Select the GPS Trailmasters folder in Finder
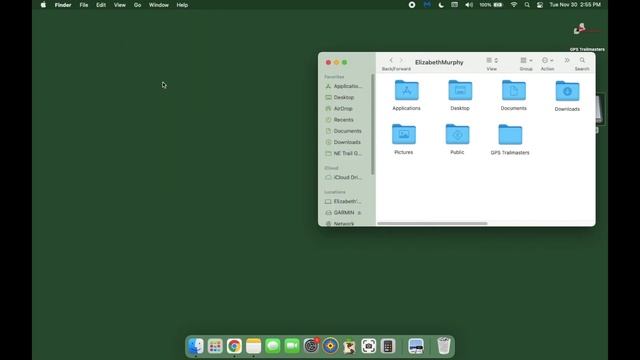The height and width of the screenshot is (360, 640). click(x=510, y=135)
